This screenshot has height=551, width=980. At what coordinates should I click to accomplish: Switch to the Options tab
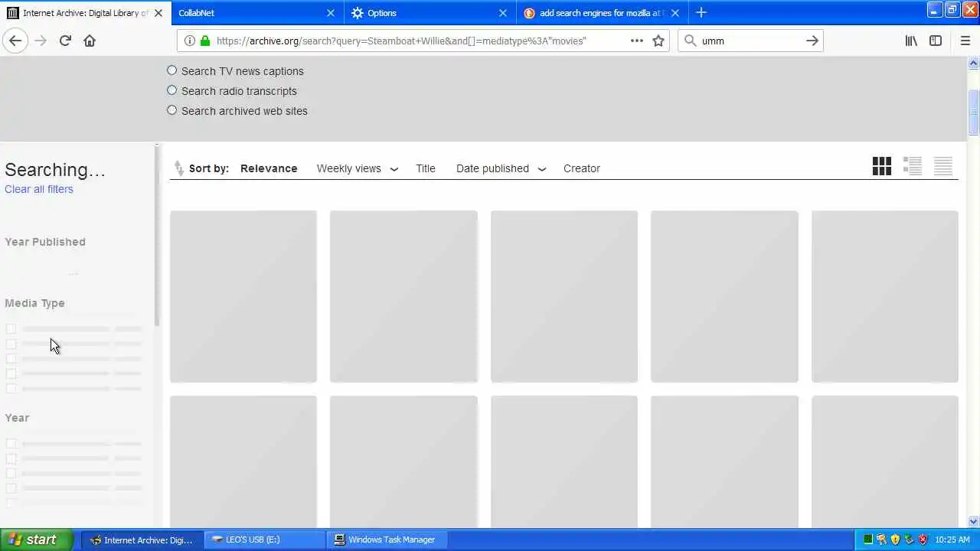(x=430, y=13)
